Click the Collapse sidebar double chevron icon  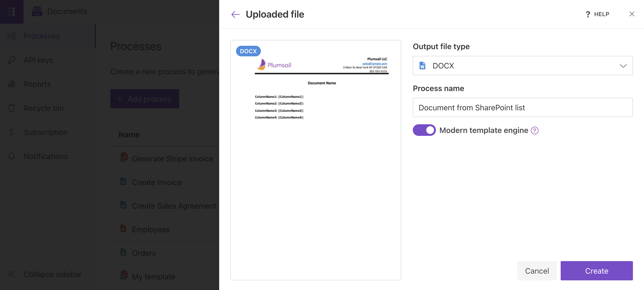coord(12,274)
